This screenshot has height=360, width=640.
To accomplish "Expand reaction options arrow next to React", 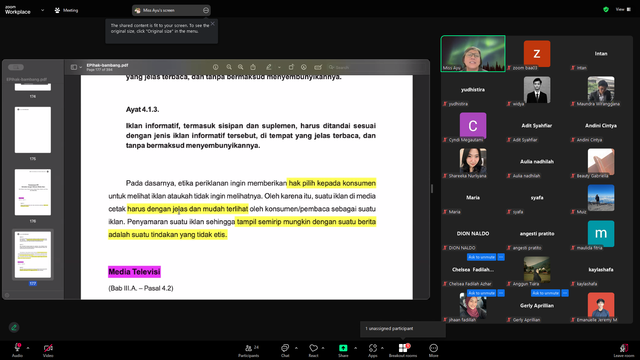I will click(x=323, y=348).
